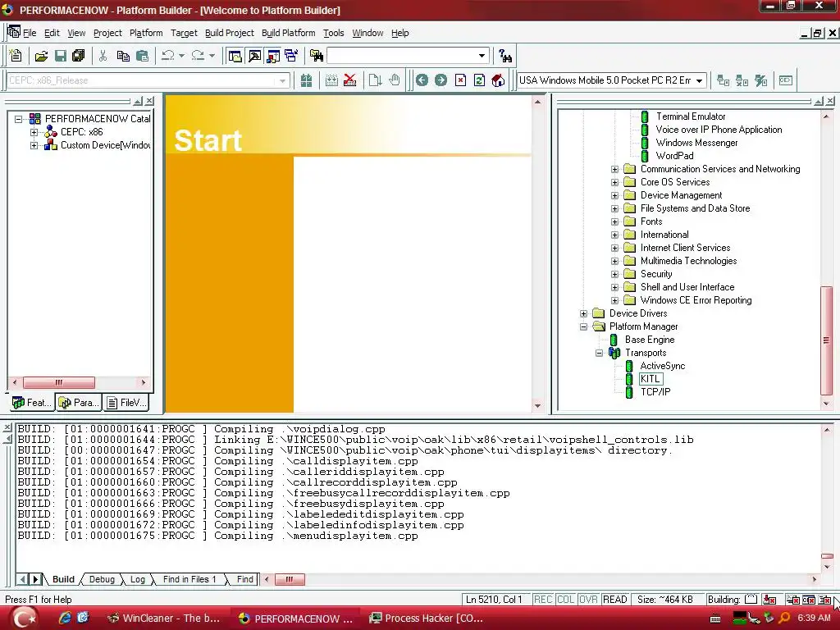The image size is (840, 630).
Task: Switch to Process Hacker taskbar button
Action: (x=427, y=619)
